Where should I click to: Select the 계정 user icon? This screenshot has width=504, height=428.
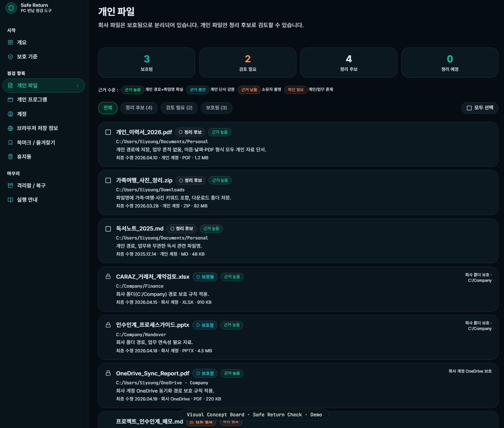pos(10,114)
